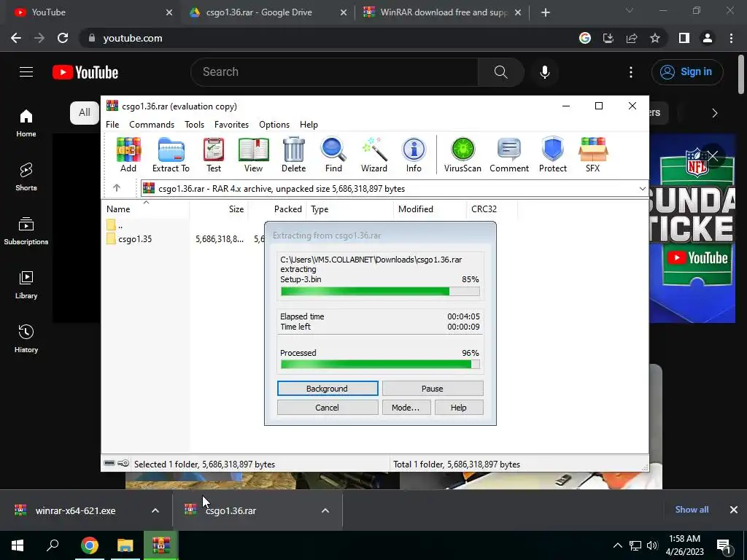This screenshot has width=747, height=560.
Task: Open YouTube hamburger guide menu
Action: (26, 72)
